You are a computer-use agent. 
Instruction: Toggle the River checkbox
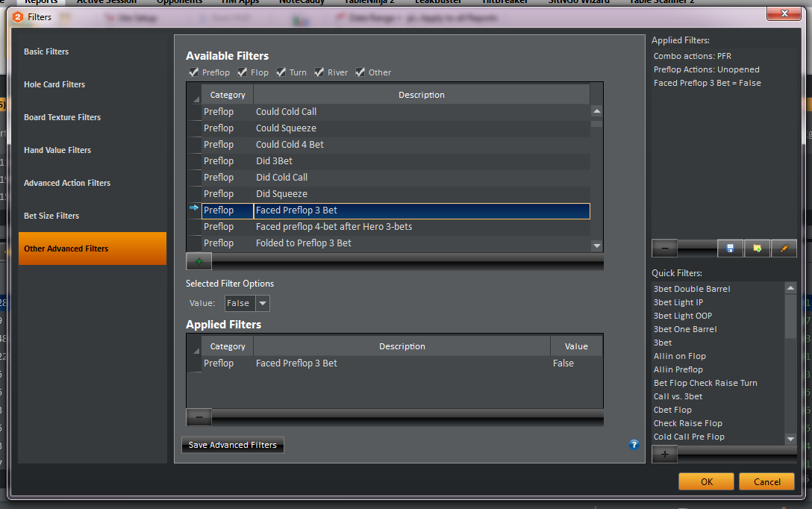point(319,72)
